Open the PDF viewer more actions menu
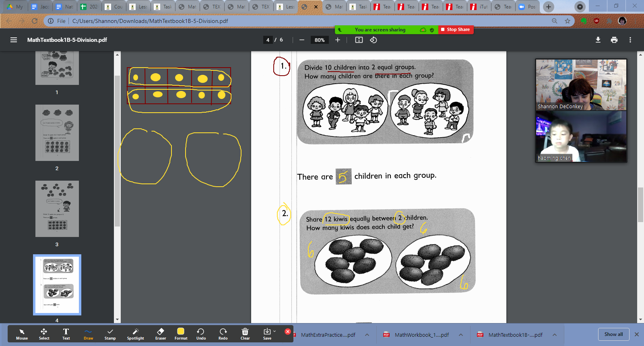644x346 pixels. [630, 40]
